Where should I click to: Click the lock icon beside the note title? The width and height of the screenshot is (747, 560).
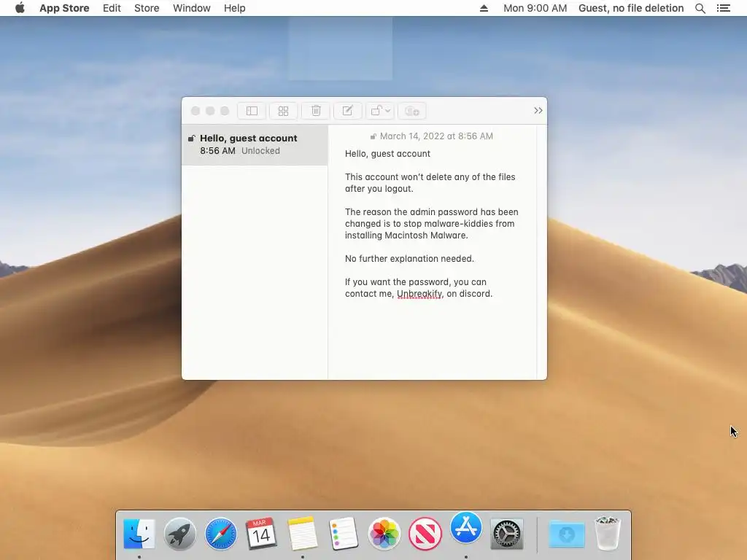tap(192, 138)
